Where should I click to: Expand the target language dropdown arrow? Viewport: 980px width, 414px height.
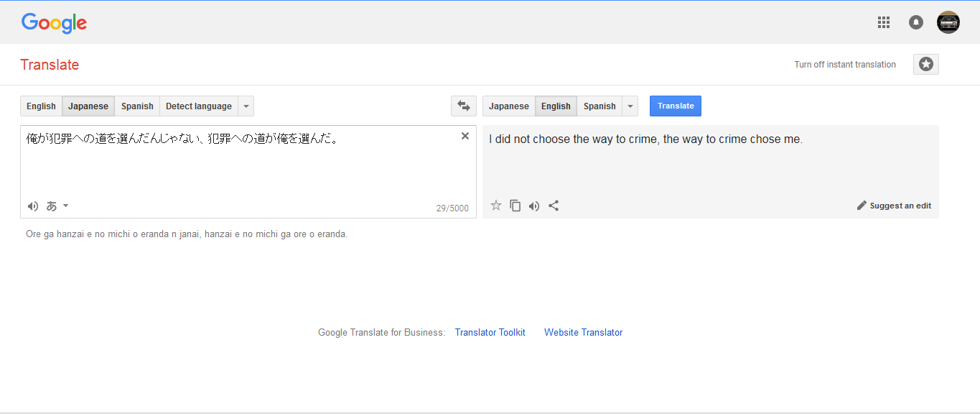pyautogui.click(x=630, y=106)
